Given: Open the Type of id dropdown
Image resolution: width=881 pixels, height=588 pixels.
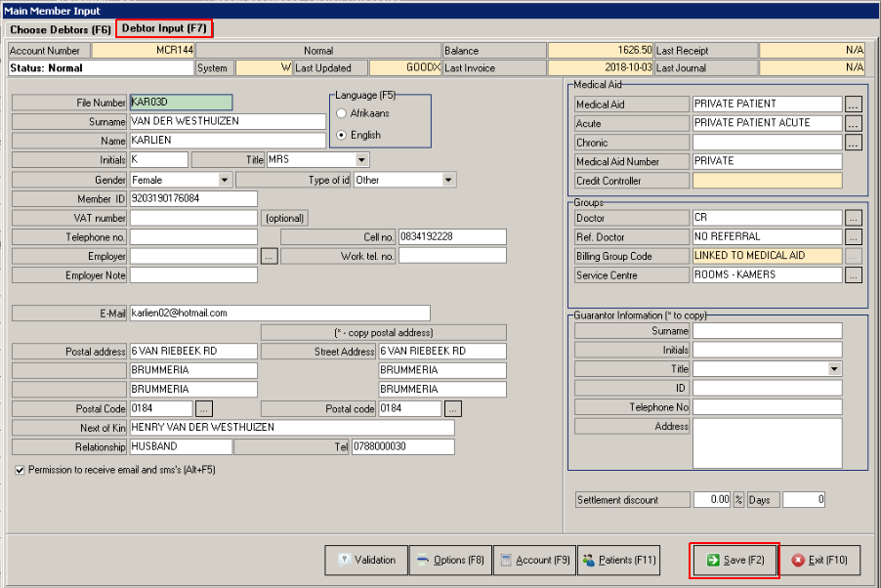Looking at the screenshot, I should 448,180.
